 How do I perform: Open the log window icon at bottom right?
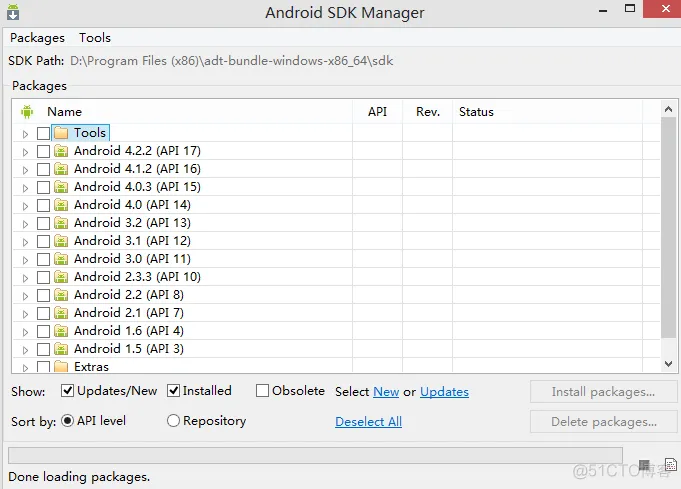pyautogui.click(x=671, y=464)
